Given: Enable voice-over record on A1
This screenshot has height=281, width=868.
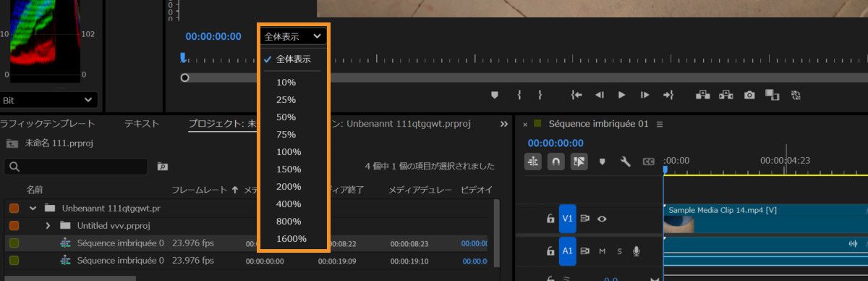Looking at the screenshot, I should [637, 251].
